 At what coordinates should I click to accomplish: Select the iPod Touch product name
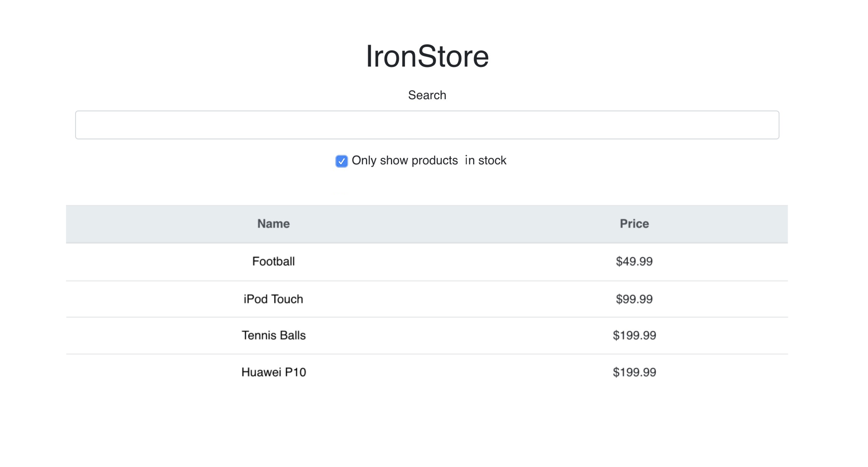pyautogui.click(x=273, y=299)
